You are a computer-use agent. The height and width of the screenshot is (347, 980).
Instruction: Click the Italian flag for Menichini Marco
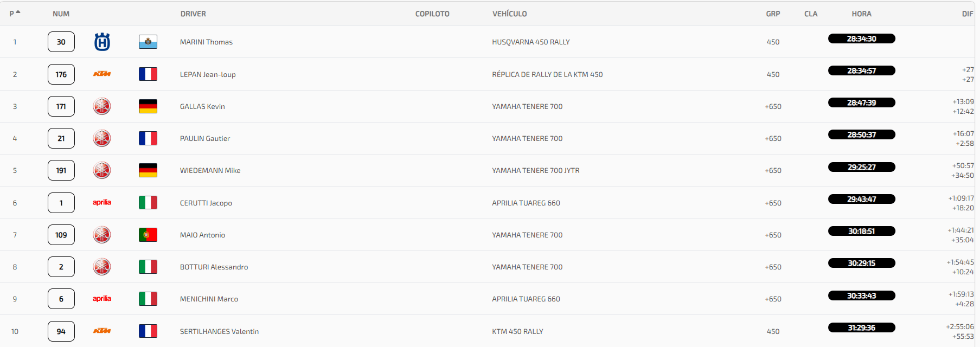pos(148,299)
